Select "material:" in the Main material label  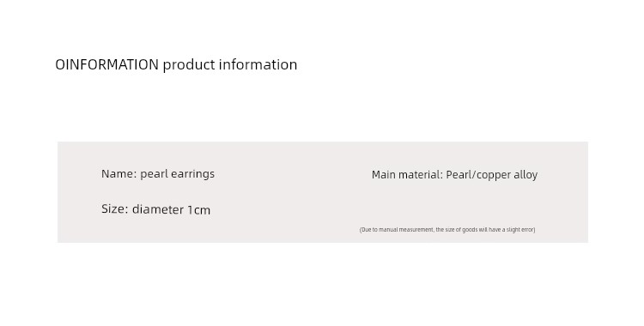[x=421, y=175]
